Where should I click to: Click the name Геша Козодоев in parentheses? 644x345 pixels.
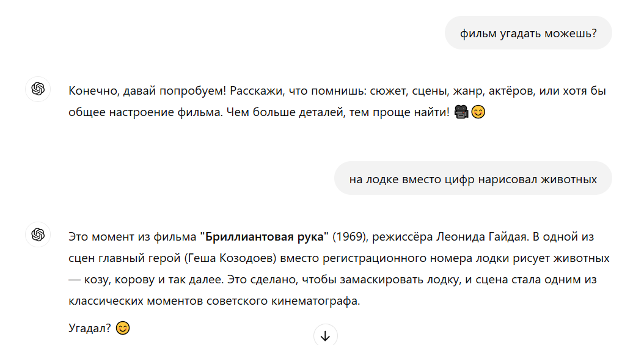[230, 258]
